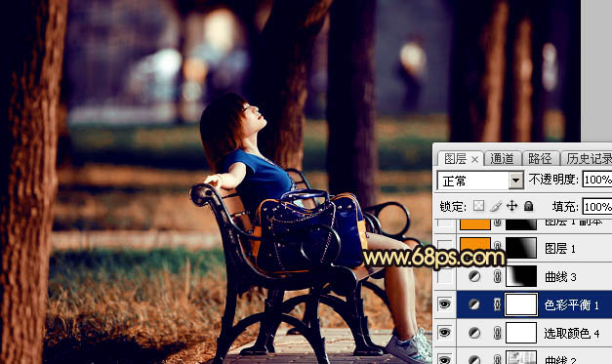Click the 选取颜色 4 adjustment layer icon
612x364 pixels.
coord(474,333)
